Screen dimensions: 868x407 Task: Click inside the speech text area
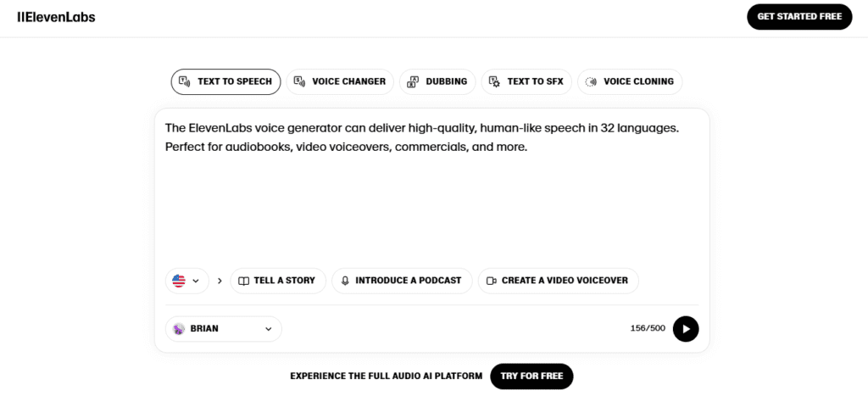[431, 203]
